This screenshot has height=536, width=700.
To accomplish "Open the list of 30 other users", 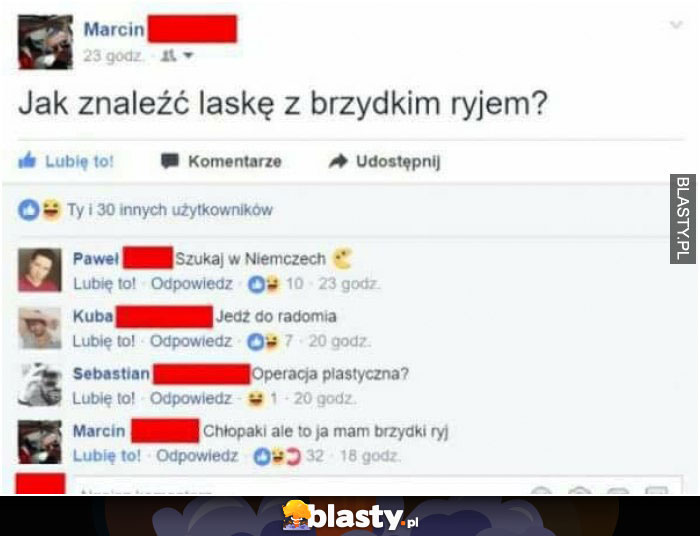I will click(170, 210).
